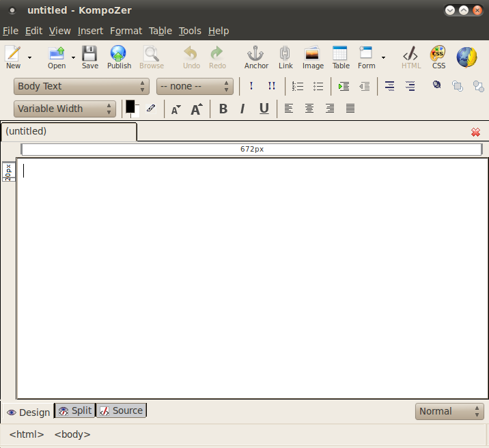This screenshot has width=489, height=448.
Task: Open the Normal view mode dropdown
Action: [449, 411]
